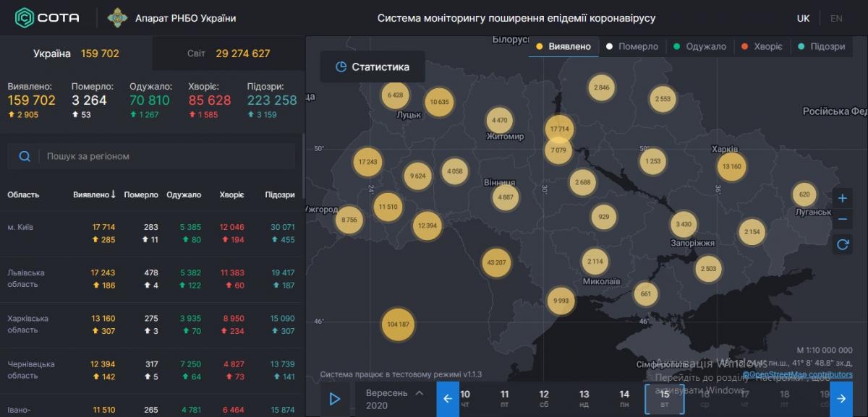
Task: Switch language to EN
Action: point(836,18)
